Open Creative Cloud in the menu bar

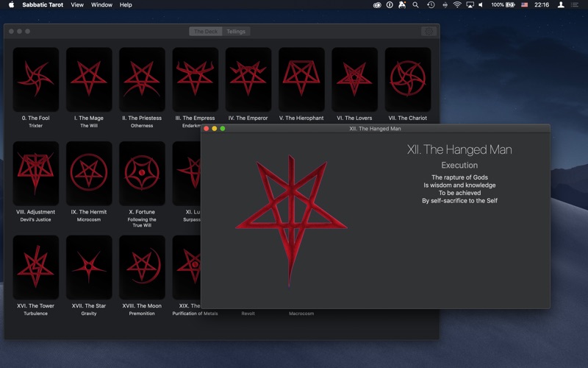(377, 5)
